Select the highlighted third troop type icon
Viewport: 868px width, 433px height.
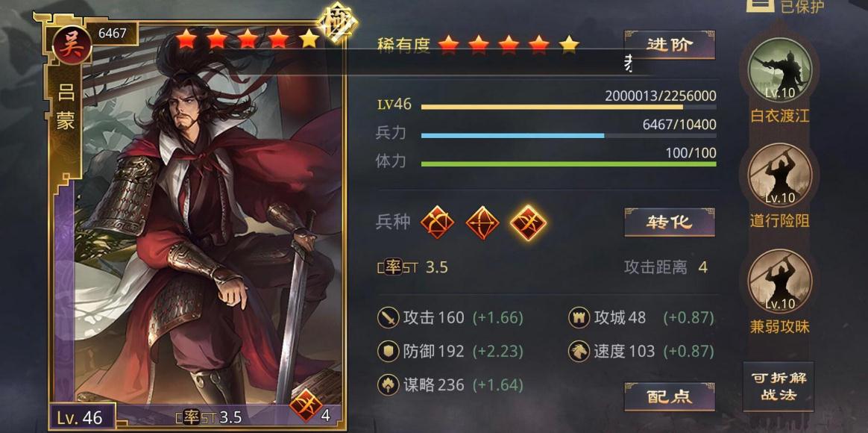click(x=527, y=222)
